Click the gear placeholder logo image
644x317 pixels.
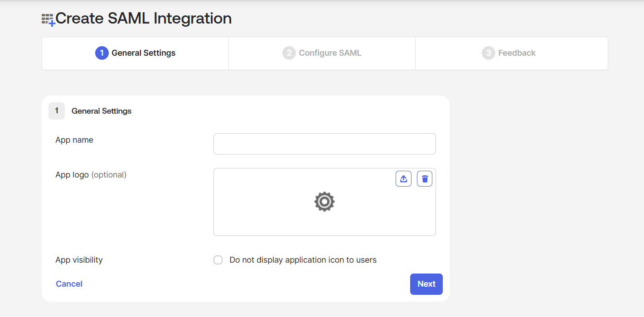[324, 202]
